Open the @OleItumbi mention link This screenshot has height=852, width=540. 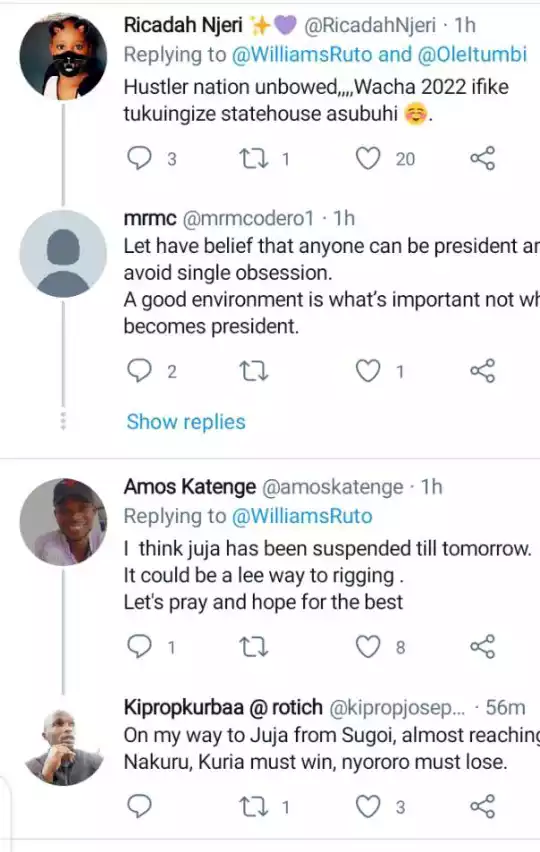pyautogui.click(x=472, y=54)
